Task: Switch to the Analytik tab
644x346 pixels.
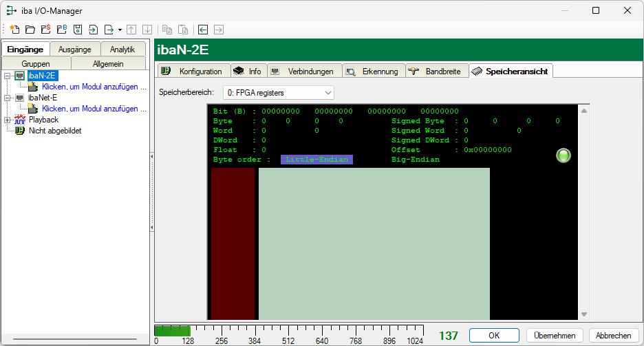Action: 122,50
